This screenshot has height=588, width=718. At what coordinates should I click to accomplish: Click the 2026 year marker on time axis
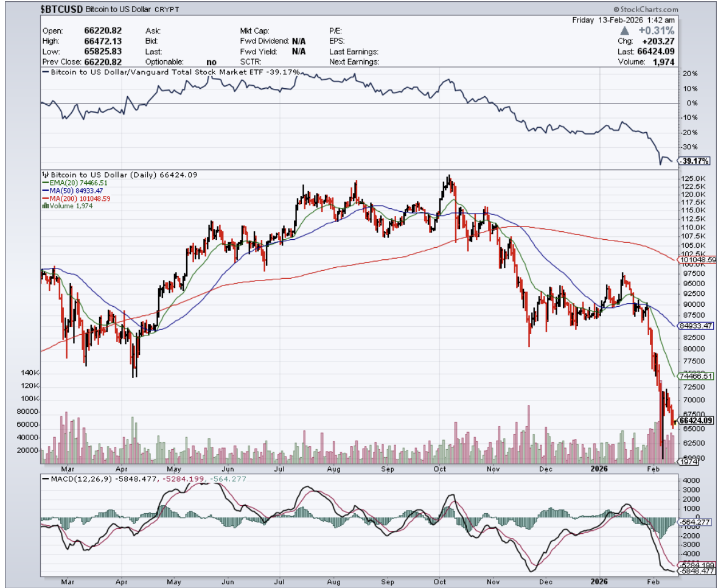(601, 469)
